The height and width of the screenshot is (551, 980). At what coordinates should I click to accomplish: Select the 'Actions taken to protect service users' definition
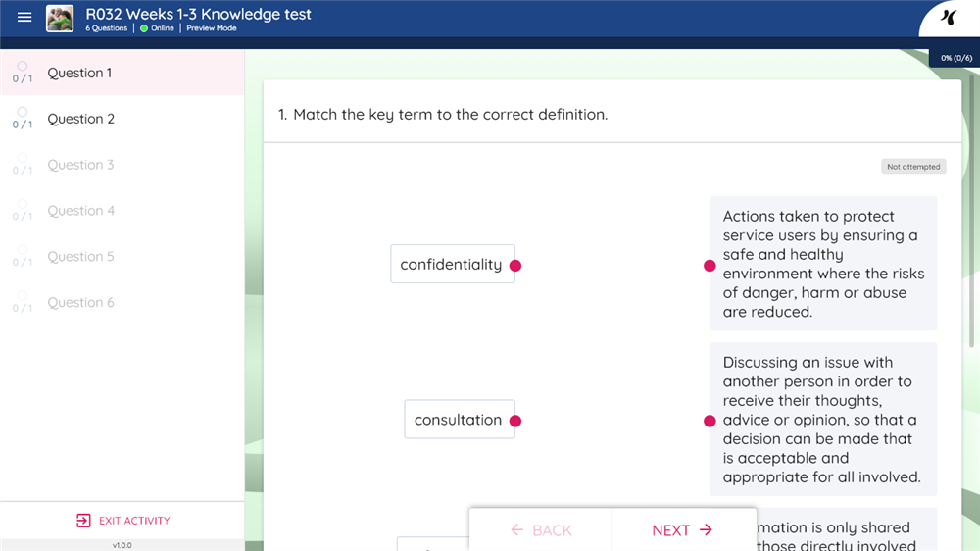823,264
